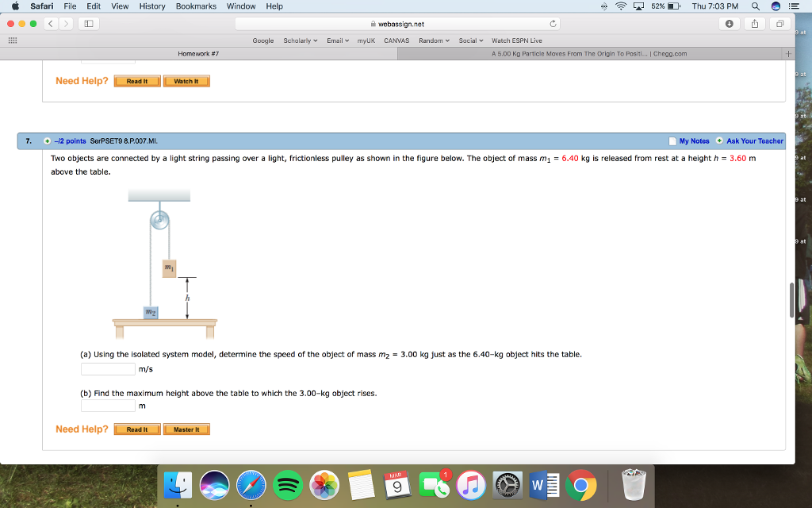Click the Read It help button
This screenshot has width=812, height=508.
[x=136, y=429]
